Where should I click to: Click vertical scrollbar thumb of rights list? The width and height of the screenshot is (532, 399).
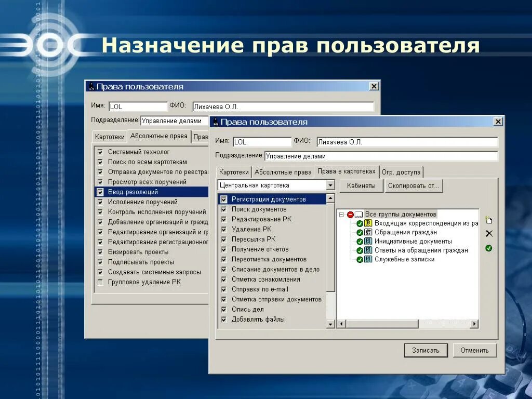click(x=330, y=247)
